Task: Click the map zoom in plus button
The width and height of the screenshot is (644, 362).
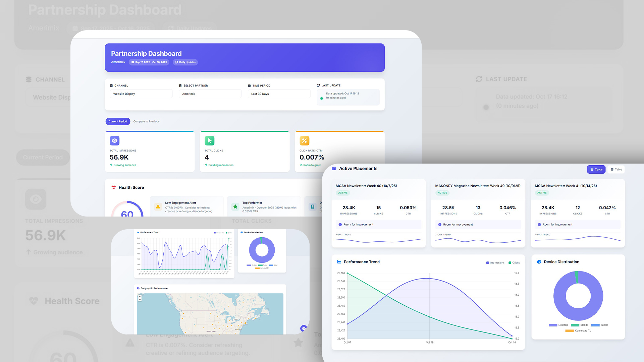Action: pos(140,296)
